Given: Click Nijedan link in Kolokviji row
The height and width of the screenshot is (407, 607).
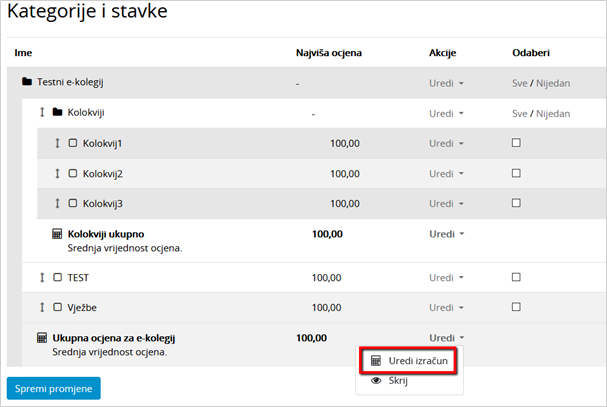Looking at the screenshot, I should (553, 114).
